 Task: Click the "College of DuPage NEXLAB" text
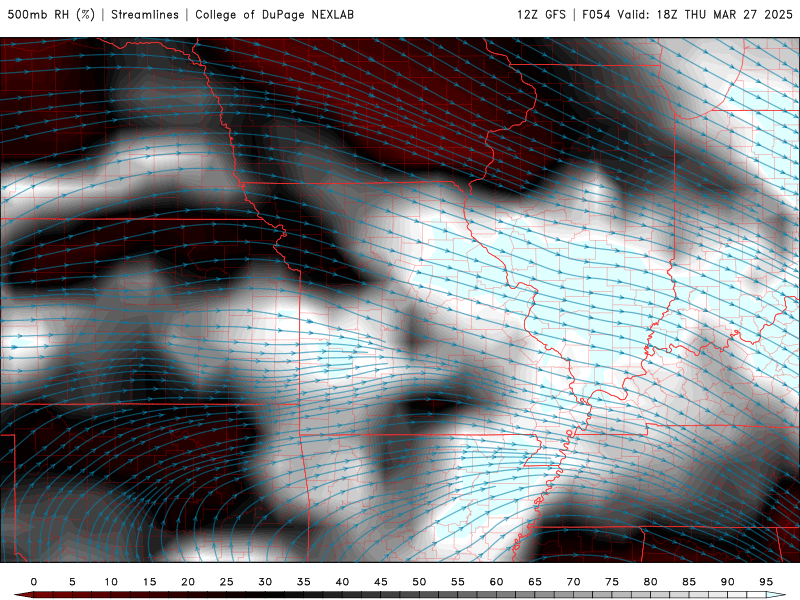(x=274, y=15)
